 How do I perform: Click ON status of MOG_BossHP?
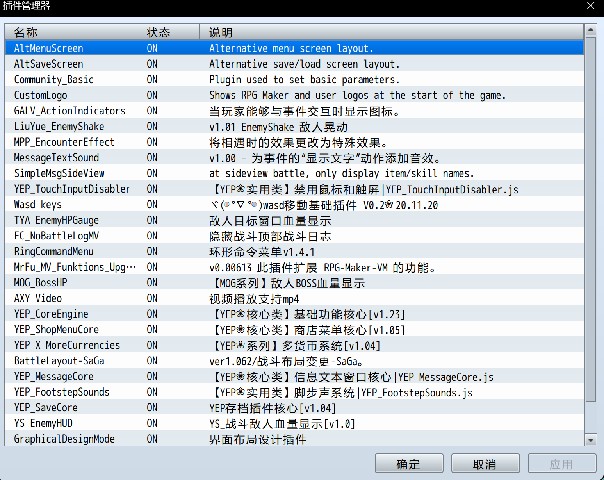152,283
